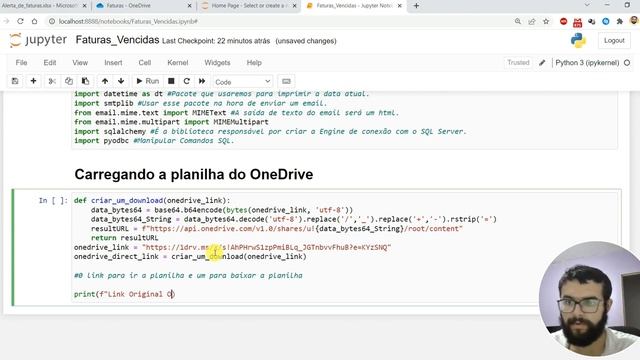The width and height of the screenshot is (640, 360).
Task: Open the Widgets menu
Action: [217, 63]
